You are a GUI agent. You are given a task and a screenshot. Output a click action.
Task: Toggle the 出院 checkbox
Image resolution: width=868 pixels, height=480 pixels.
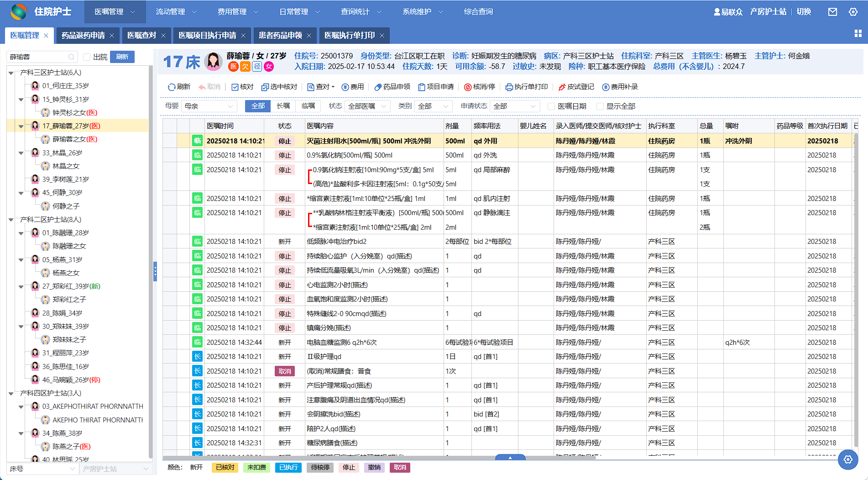87,57
